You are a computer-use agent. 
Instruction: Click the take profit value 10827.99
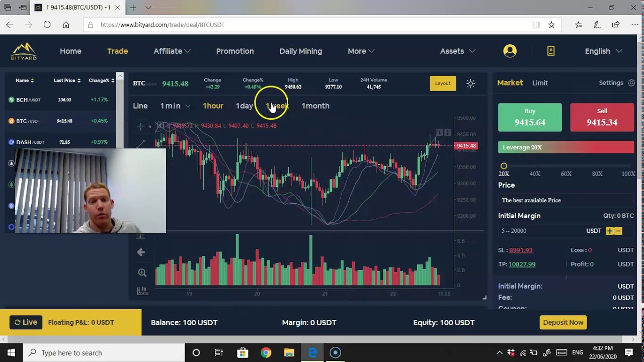click(522, 264)
